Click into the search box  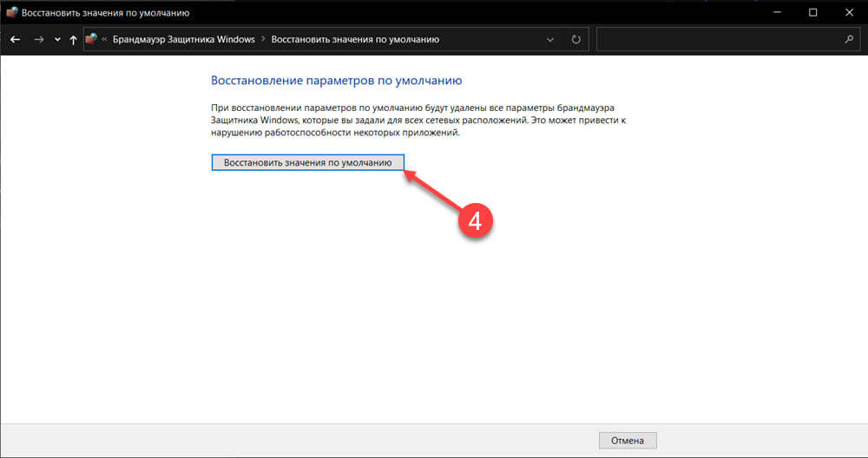click(x=719, y=40)
